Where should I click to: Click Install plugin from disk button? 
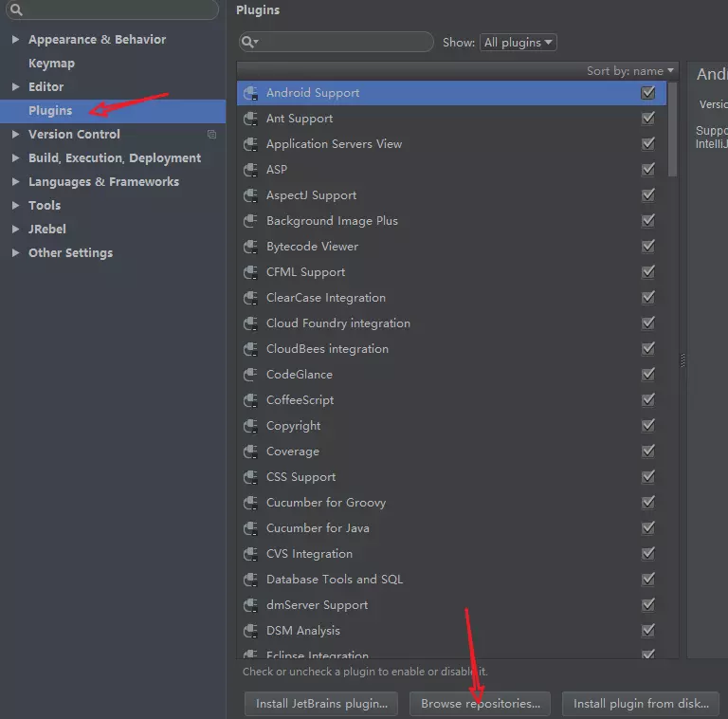641,704
